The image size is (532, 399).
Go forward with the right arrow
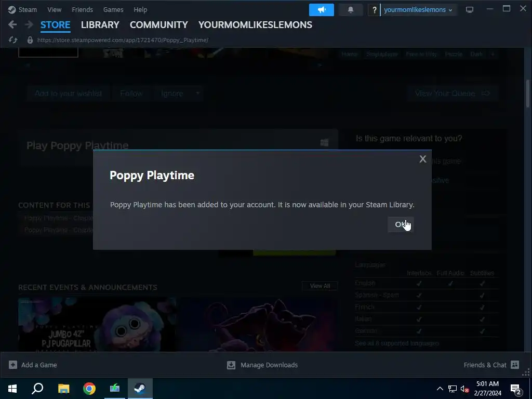coord(29,24)
